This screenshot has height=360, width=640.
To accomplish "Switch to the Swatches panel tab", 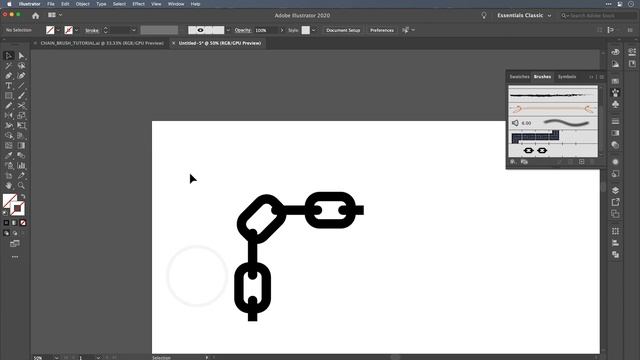I will click(x=519, y=77).
